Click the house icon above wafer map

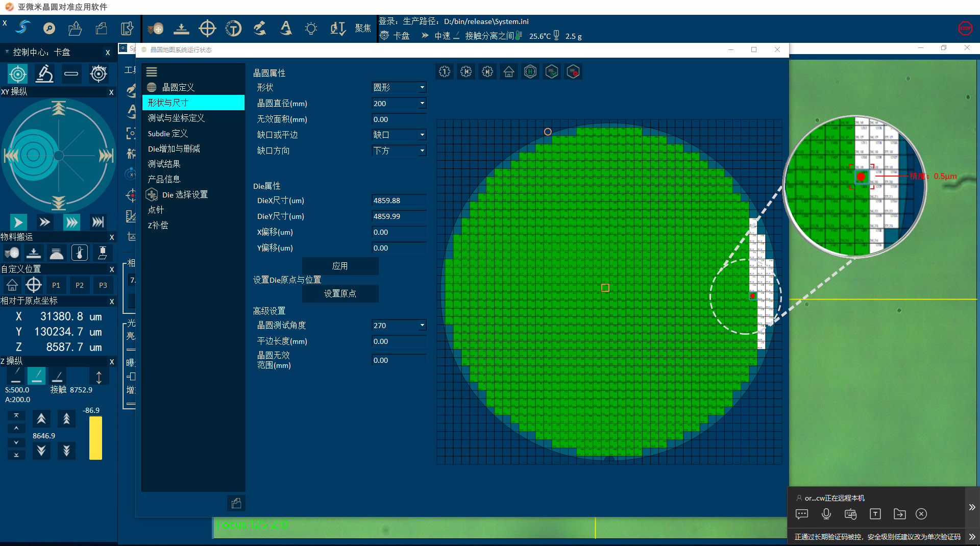coord(508,72)
